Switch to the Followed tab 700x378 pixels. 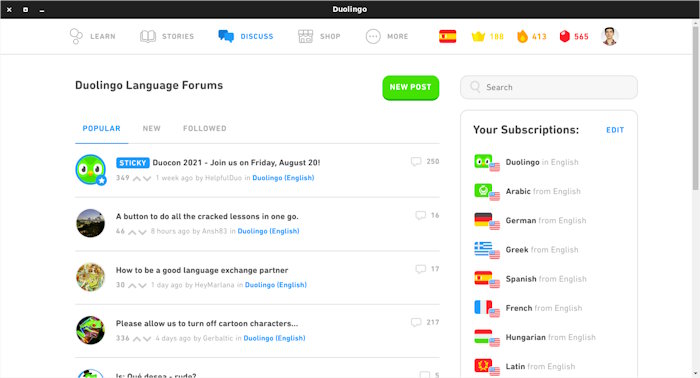(204, 129)
